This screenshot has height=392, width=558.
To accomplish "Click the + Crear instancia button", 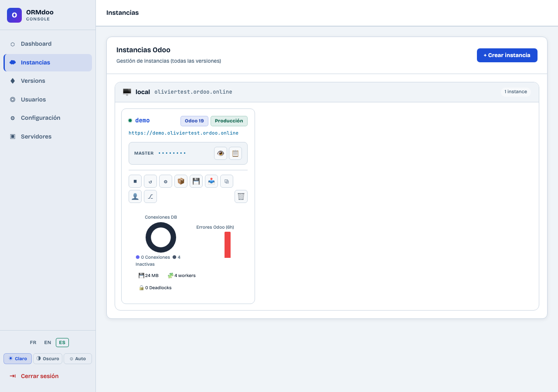I will click(507, 55).
